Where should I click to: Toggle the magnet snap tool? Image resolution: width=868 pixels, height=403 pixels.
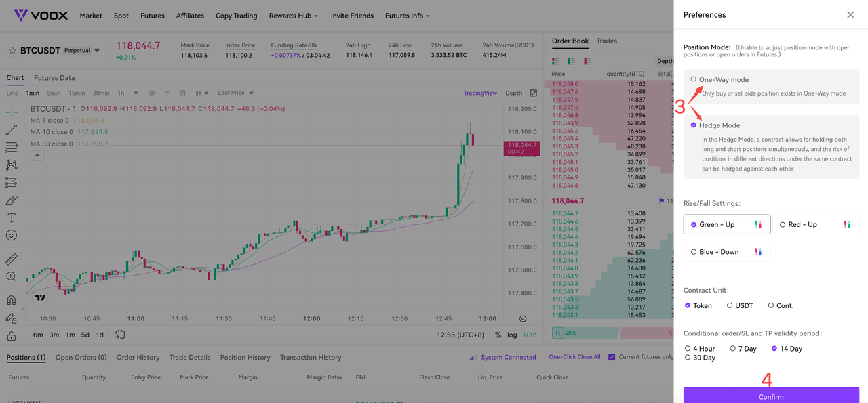(x=12, y=300)
